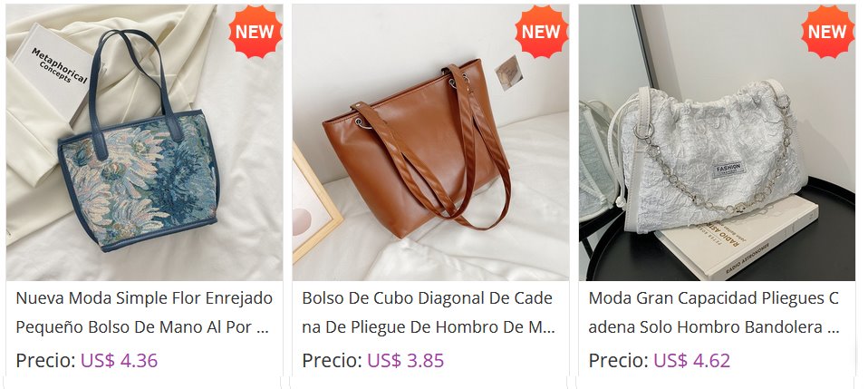868x389 pixels.
Task: Open 'Moda Gran Capacidad Pliegues' product title
Action: point(714,313)
